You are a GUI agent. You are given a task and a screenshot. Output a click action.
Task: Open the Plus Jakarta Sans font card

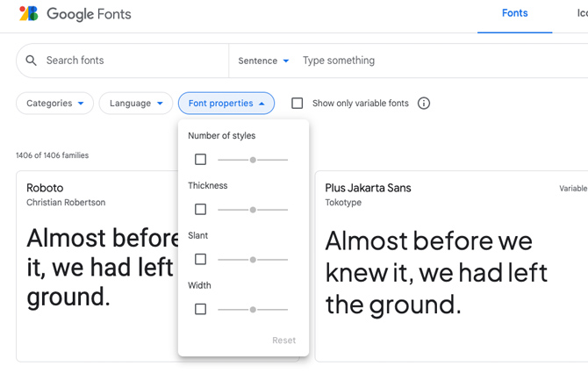tap(451, 266)
